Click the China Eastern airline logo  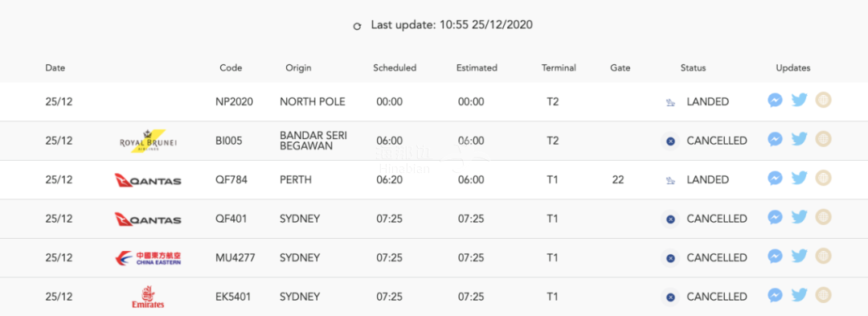click(x=148, y=258)
